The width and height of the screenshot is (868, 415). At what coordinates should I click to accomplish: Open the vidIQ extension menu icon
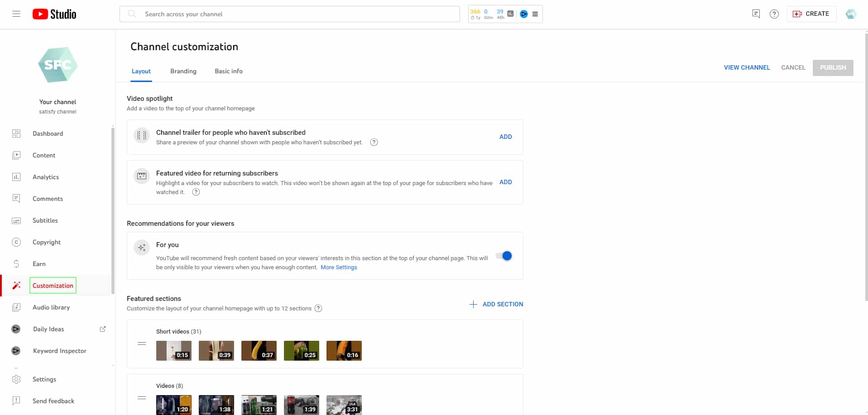click(x=535, y=14)
